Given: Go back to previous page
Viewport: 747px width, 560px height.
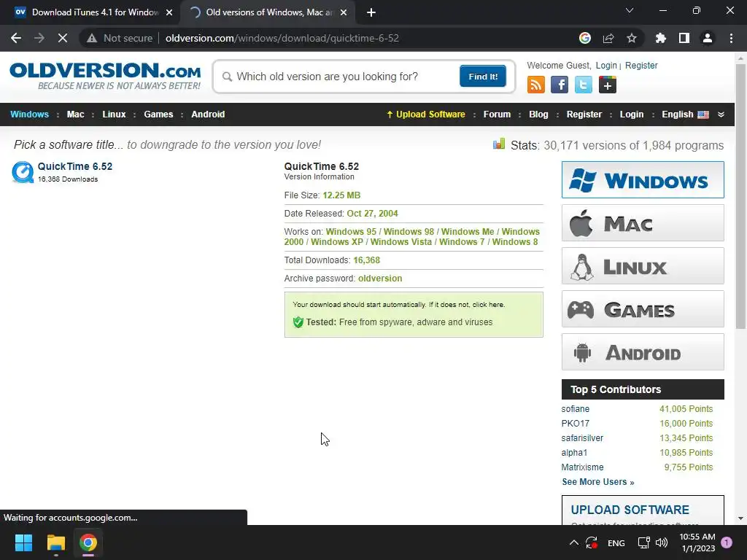Looking at the screenshot, I should (16, 38).
